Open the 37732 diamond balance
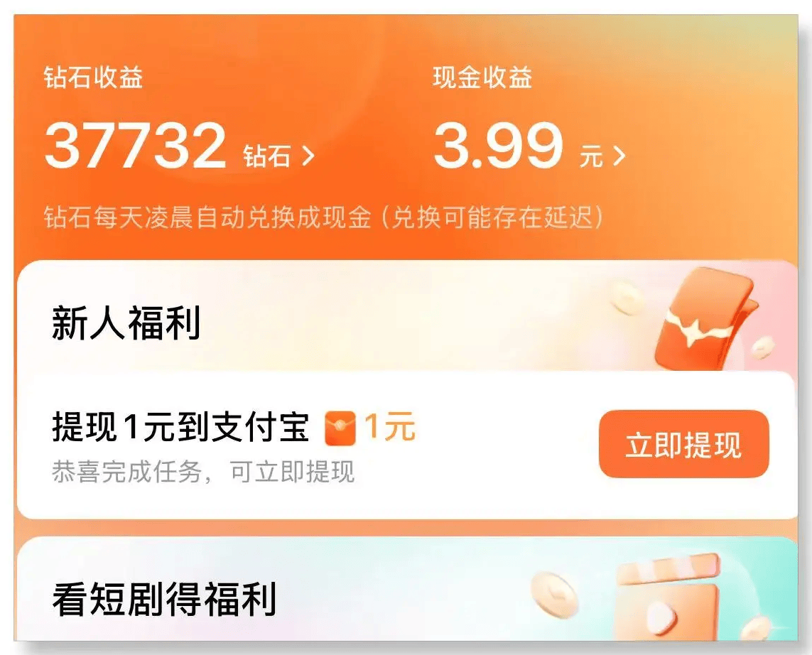Image resolution: width=812 pixels, height=655 pixels. click(x=135, y=145)
